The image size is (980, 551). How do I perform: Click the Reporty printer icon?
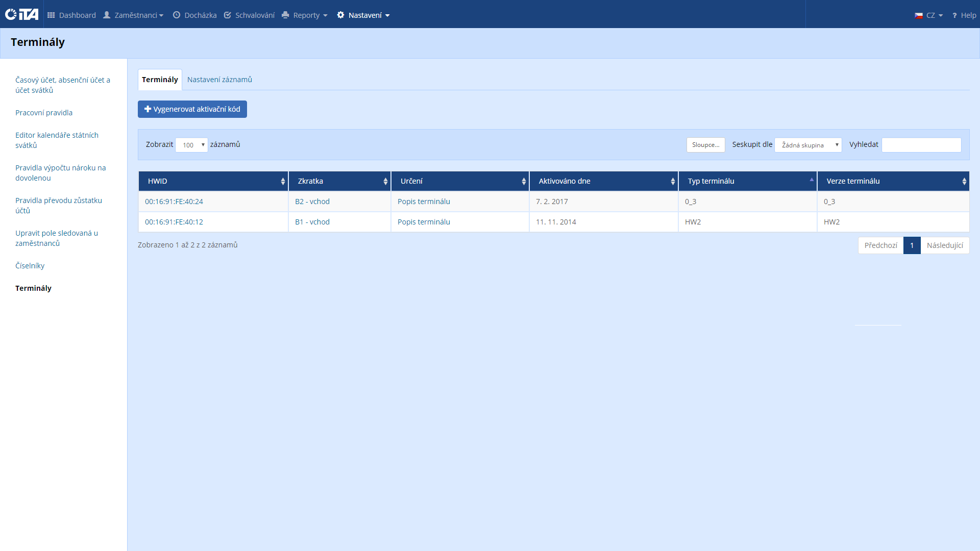click(285, 15)
